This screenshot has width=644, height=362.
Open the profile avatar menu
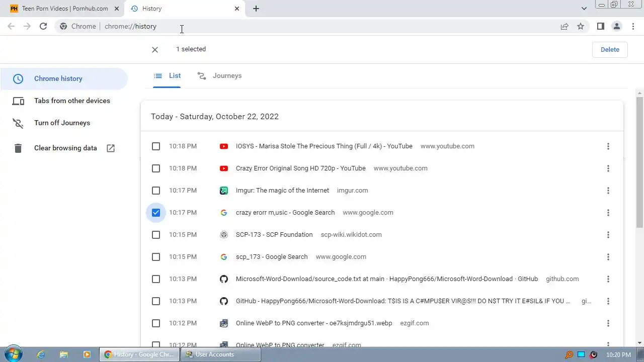tap(616, 26)
